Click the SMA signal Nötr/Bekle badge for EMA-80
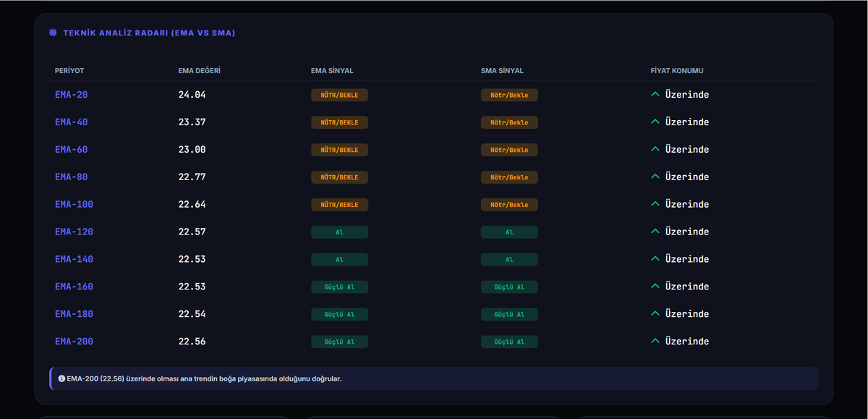 coord(509,177)
